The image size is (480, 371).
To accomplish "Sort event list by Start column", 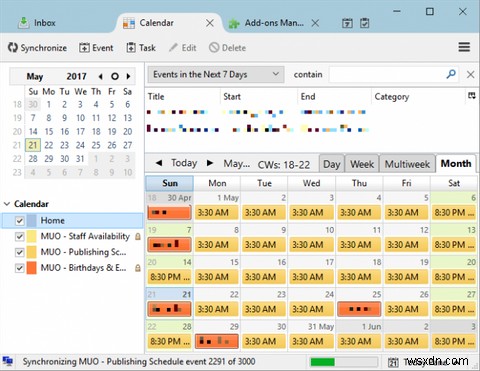I will pyautogui.click(x=259, y=97).
